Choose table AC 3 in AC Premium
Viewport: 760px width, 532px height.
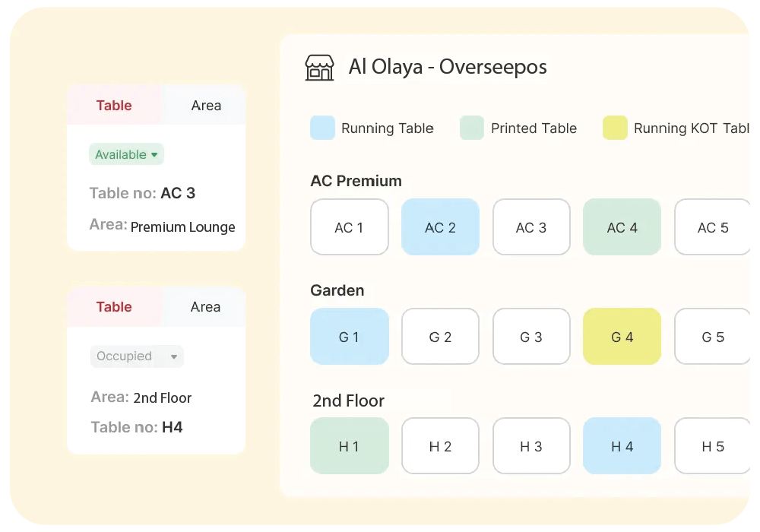(531, 227)
